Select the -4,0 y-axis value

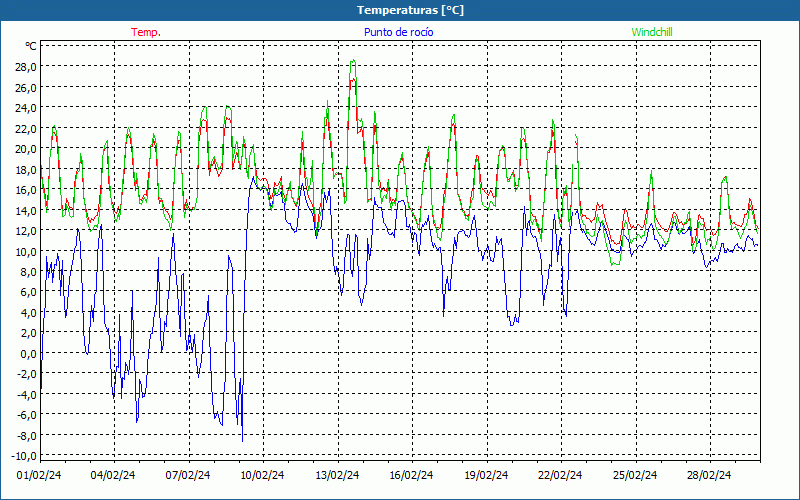[28, 394]
